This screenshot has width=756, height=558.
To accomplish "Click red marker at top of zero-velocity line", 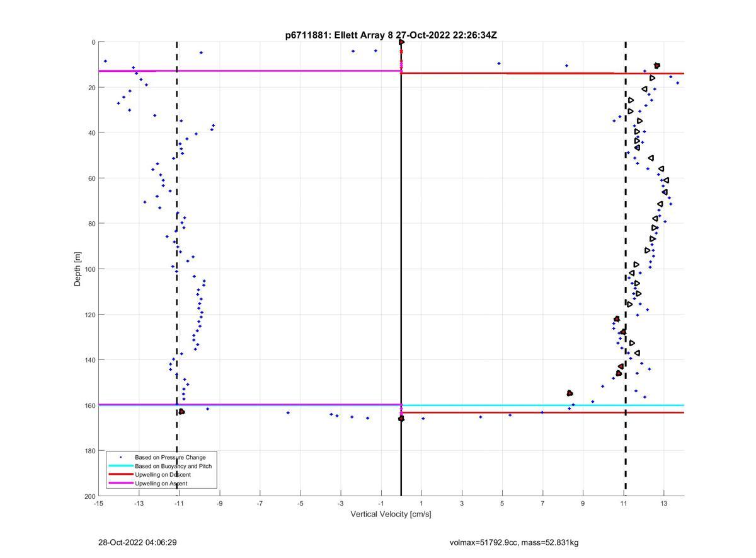I will coord(401,42).
